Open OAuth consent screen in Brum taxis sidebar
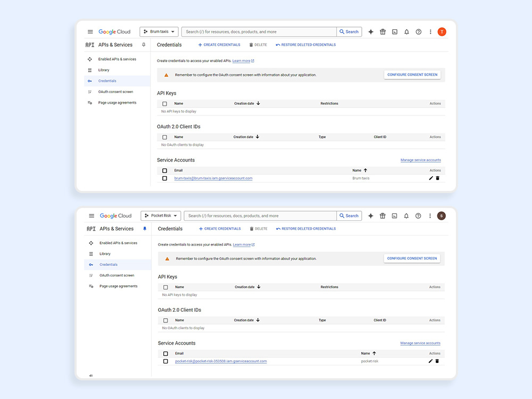Screen dimensions: 532x399 117,92
